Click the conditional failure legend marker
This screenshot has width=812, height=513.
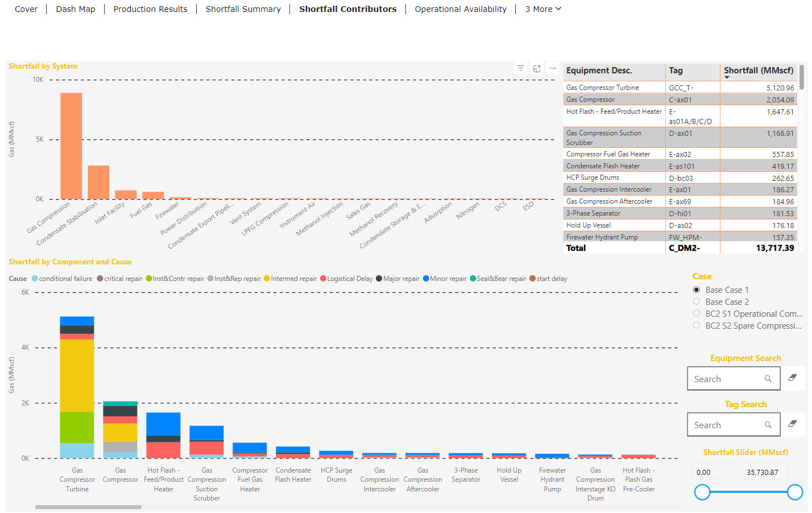[35, 279]
